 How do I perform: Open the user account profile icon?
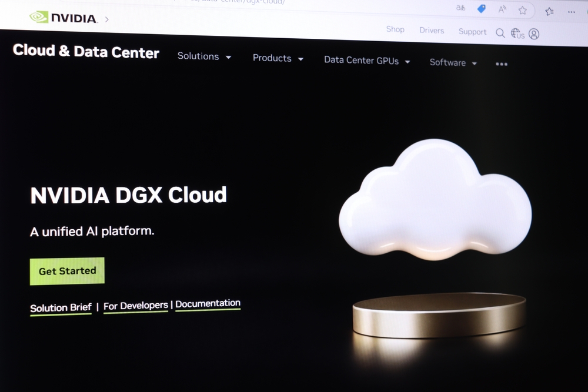click(534, 34)
